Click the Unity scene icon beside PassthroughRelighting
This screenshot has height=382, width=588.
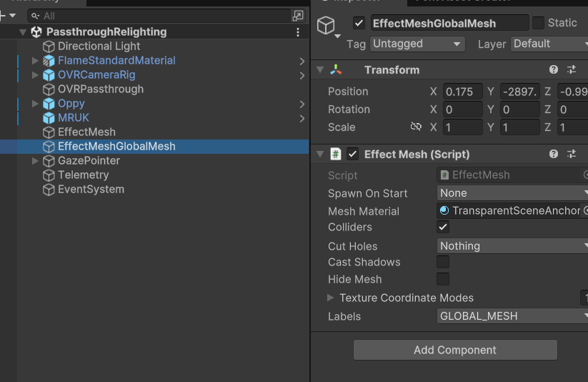(36, 32)
